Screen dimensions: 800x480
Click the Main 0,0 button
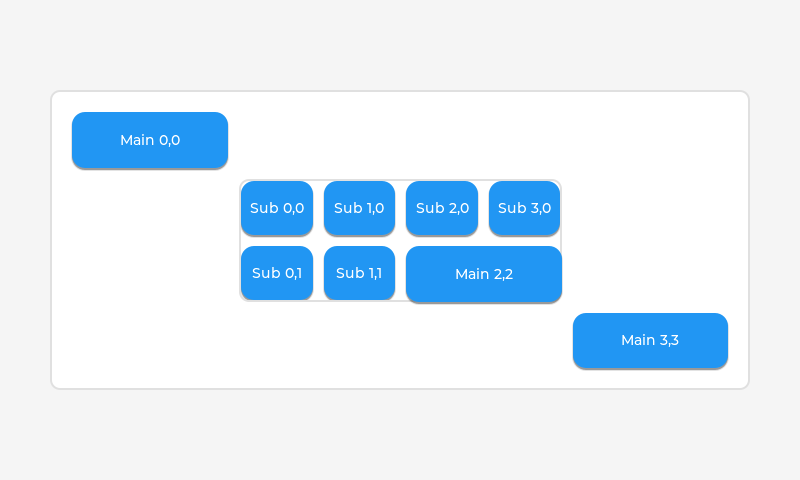click(x=150, y=140)
